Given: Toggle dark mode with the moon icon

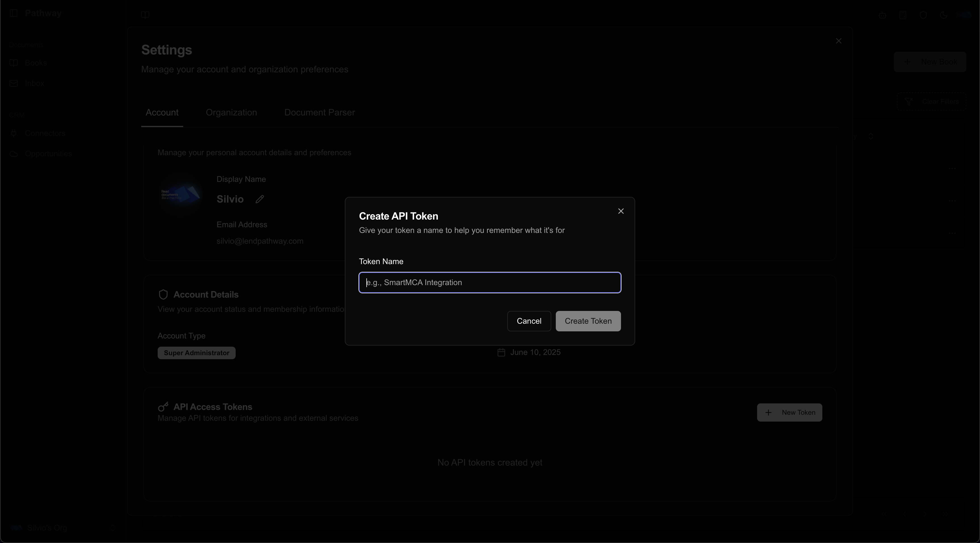Looking at the screenshot, I should (x=944, y=15).
